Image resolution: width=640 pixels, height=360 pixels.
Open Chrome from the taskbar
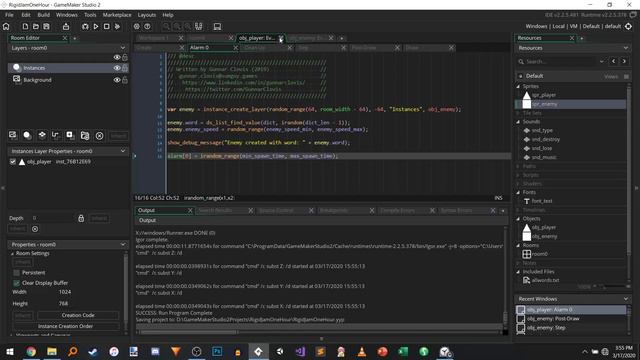click(31, 351)
